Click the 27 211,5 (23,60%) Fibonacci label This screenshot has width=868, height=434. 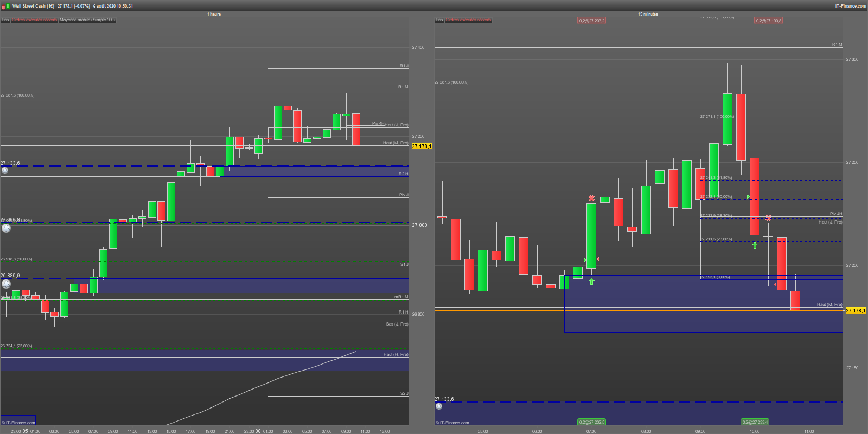point(716,239)
